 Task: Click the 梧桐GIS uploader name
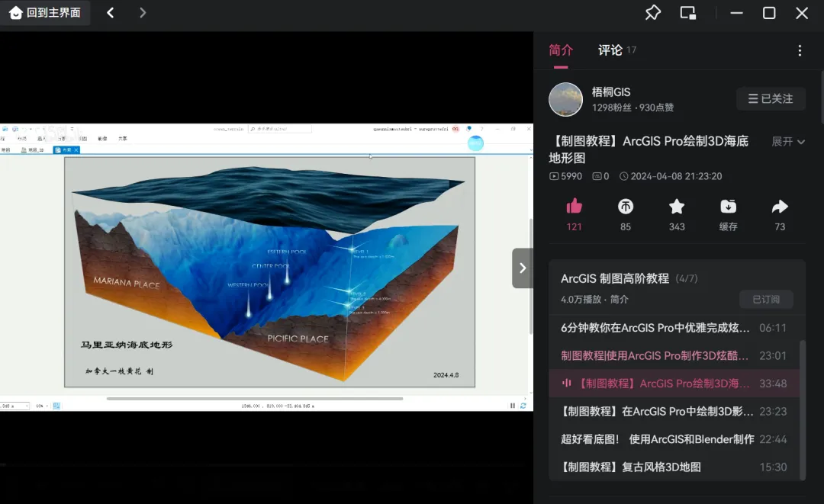pyautogui.click(x=610, y=91)
